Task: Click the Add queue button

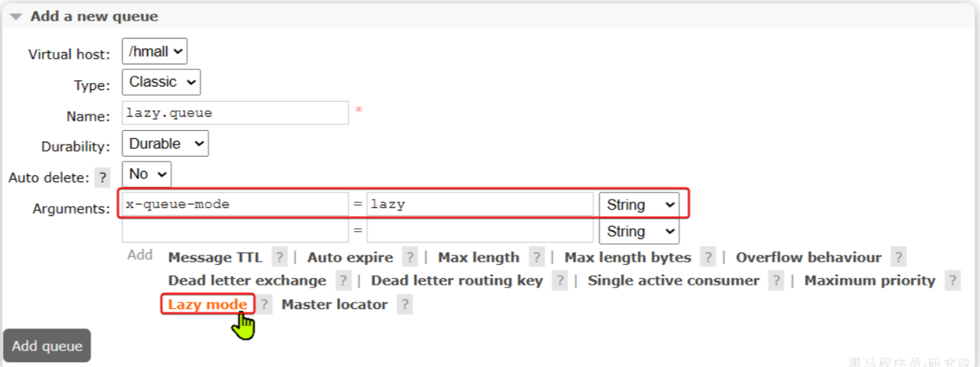Action: (47, 346)
